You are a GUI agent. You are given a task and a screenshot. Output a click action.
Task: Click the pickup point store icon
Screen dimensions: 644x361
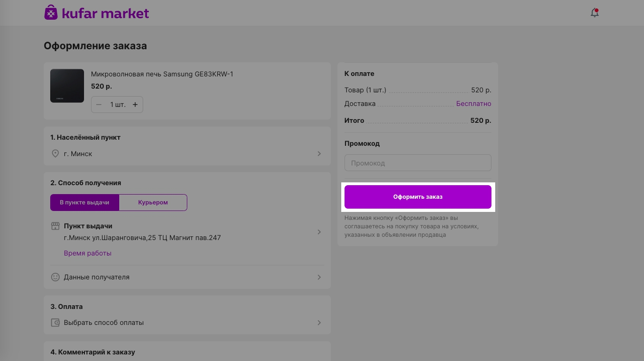[55, 226]
